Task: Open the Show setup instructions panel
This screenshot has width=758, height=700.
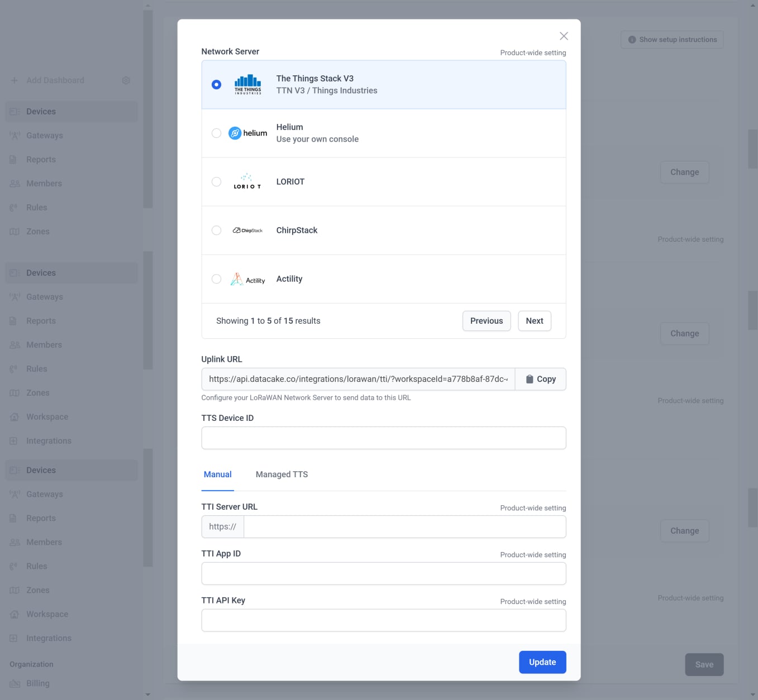Action: pyautogui.click(x=671, y=39)
